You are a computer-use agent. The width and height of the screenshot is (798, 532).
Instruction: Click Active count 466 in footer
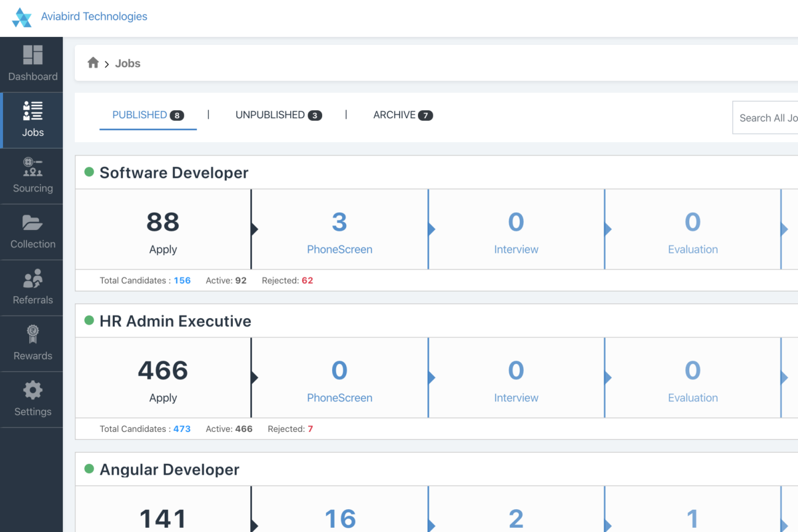pos(244,429)
